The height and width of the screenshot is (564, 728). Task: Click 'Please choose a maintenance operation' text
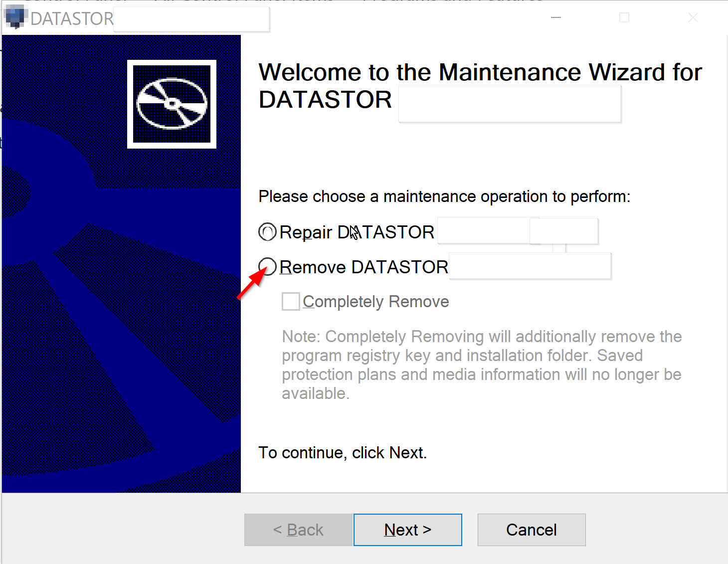(444, 196)
